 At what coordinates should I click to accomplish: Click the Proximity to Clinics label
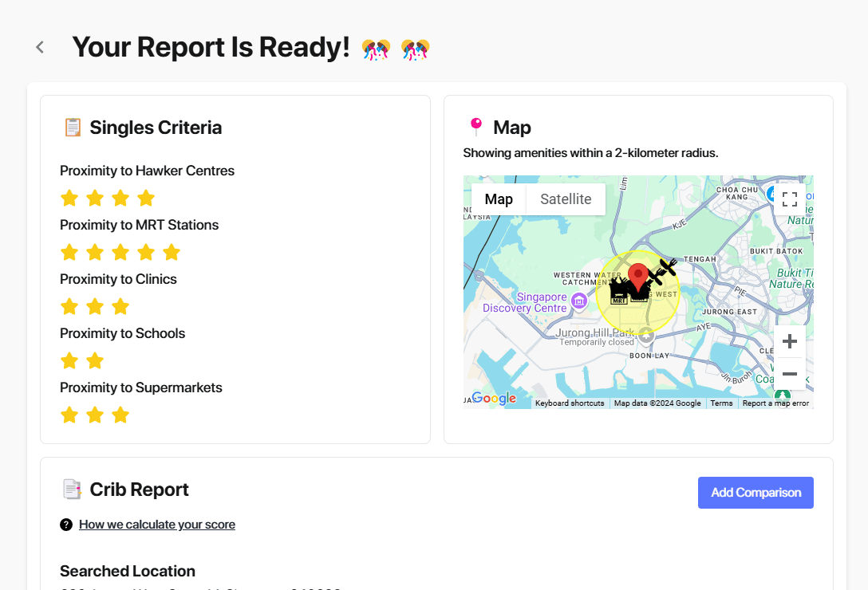[118, 279]
